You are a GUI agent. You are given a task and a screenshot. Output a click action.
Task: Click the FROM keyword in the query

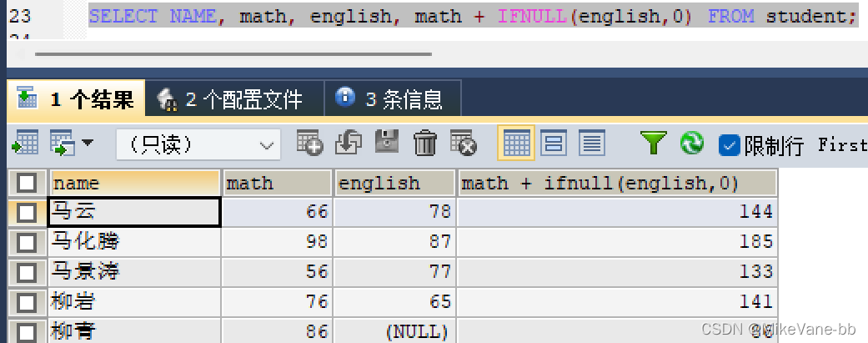730,17
